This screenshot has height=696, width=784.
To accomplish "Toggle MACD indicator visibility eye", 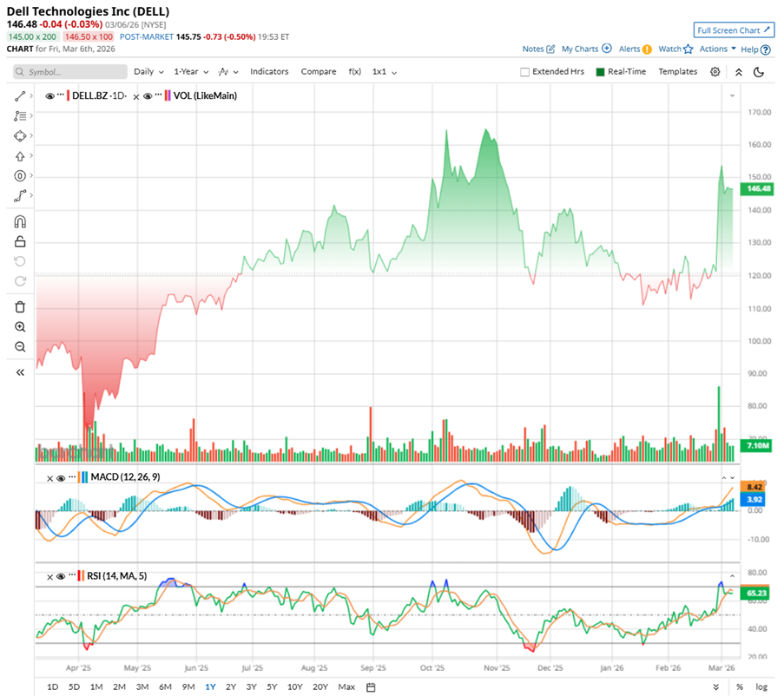I will [61, 478].
